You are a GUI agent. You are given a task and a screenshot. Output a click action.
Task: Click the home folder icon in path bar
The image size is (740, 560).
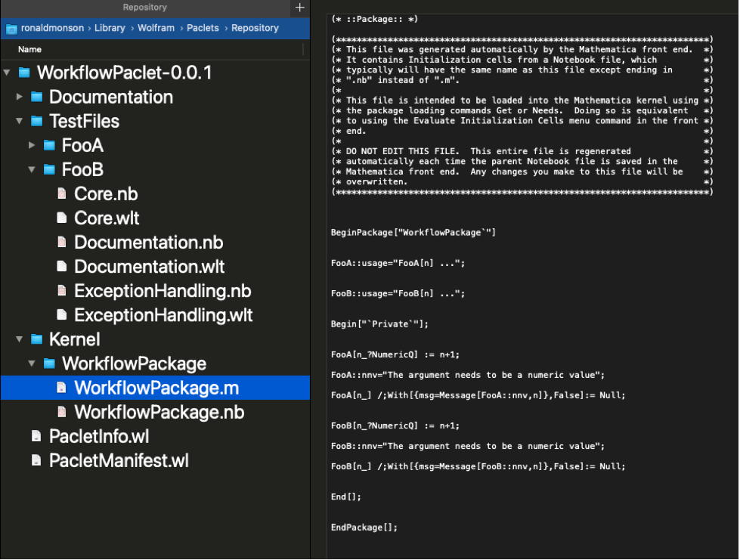click(11, 29)
